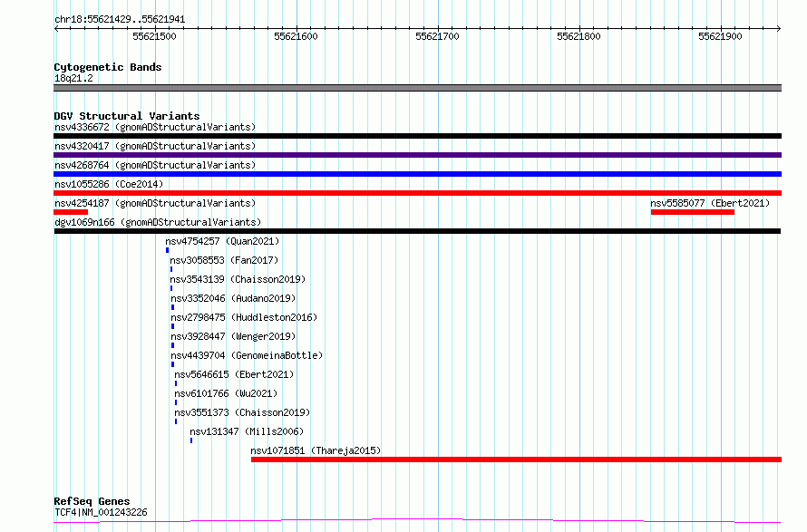Open dgv1069n166 variant label

pyautogui.click(x=158, y=222)
